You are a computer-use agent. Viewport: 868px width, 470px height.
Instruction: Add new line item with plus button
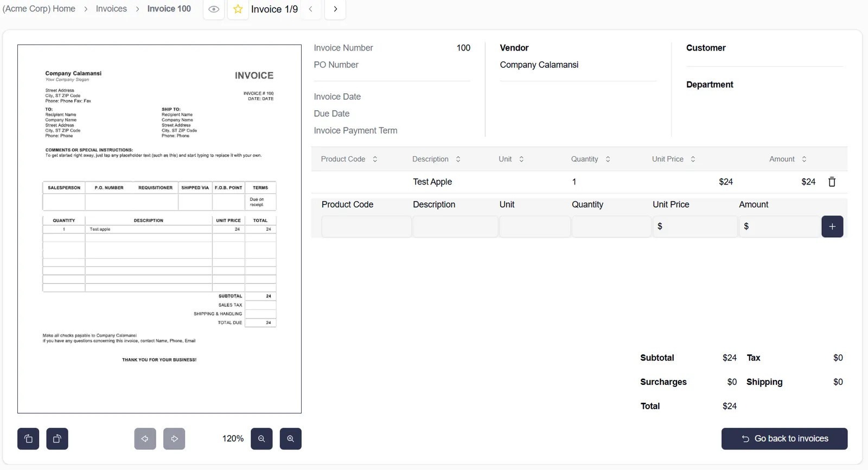coord(832,226)
